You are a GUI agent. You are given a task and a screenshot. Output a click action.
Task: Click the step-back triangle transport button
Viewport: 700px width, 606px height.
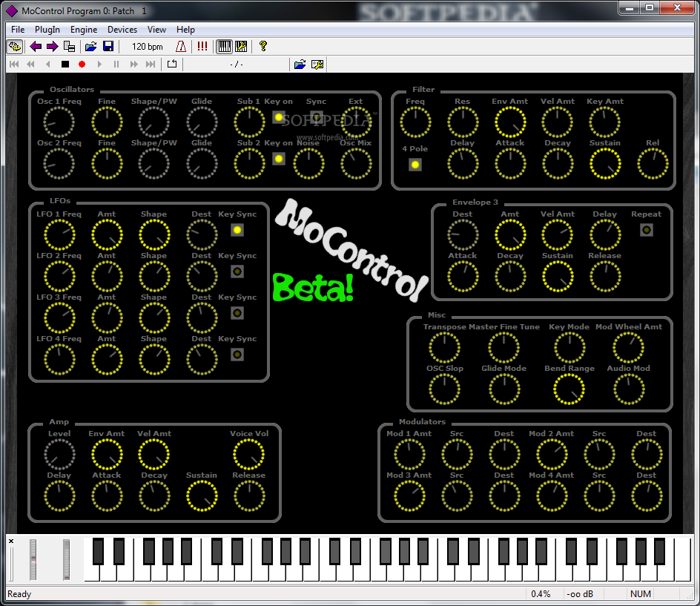47,65
